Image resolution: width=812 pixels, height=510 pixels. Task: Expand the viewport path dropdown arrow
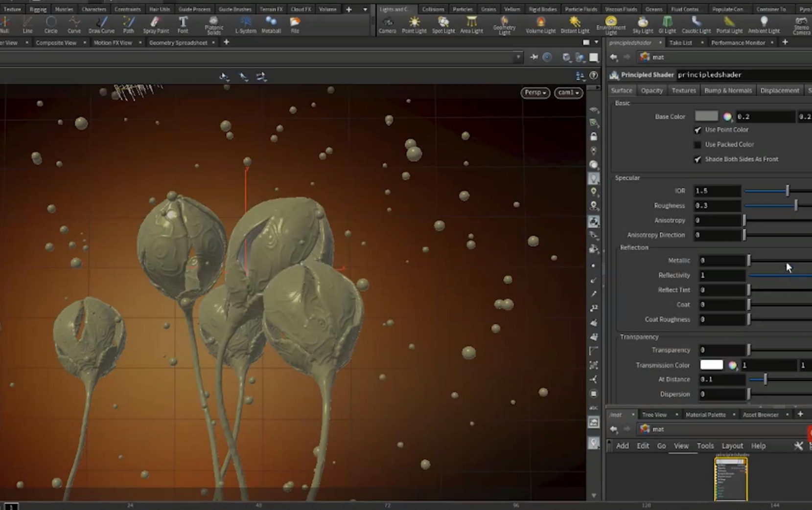click(x=518, y=58)
